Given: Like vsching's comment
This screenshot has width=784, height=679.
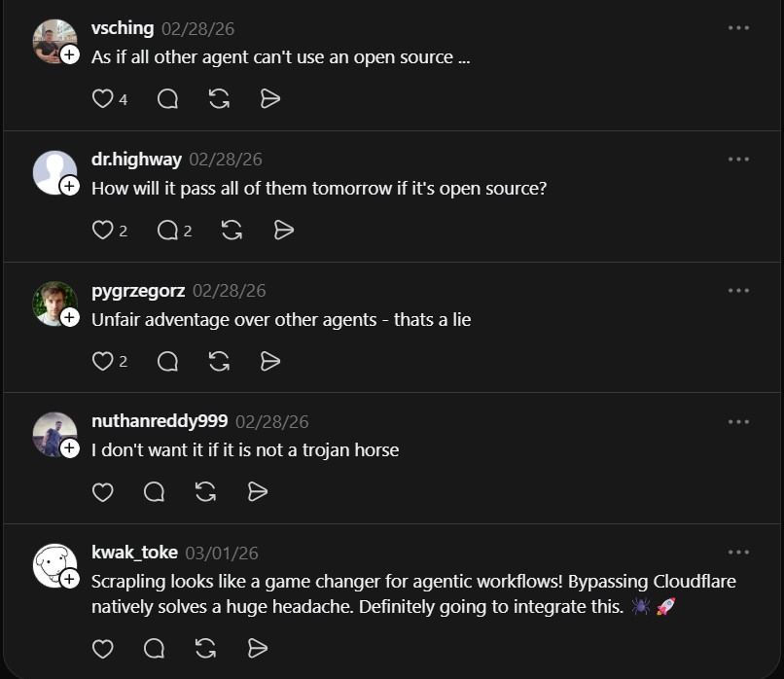Looking at the screenshot, I should pyautogui.click(x=102, y=98).
